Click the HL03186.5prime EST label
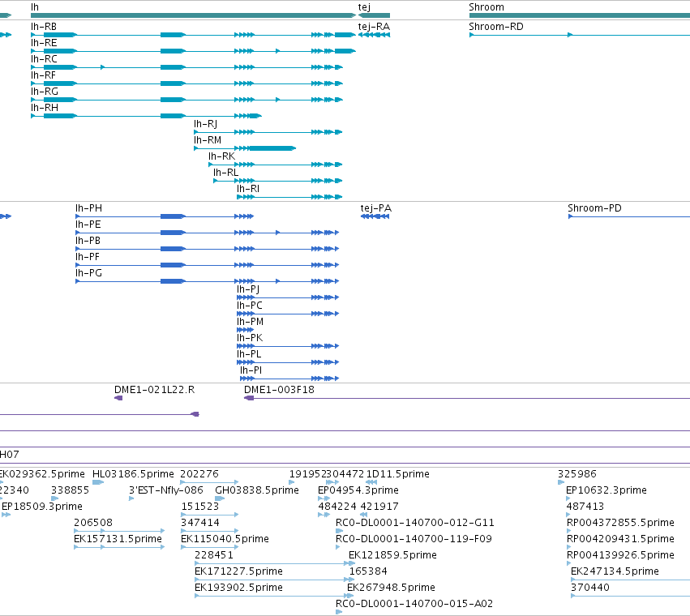Viewport: 690px width, 616px height. pyautogui.click(x=133, y=474)
